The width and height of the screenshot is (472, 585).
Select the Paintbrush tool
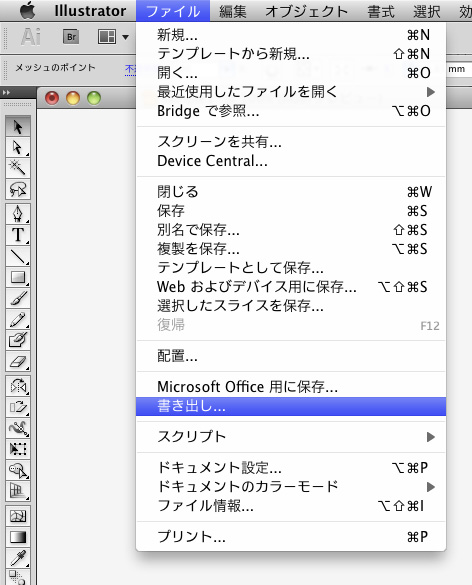18,298
